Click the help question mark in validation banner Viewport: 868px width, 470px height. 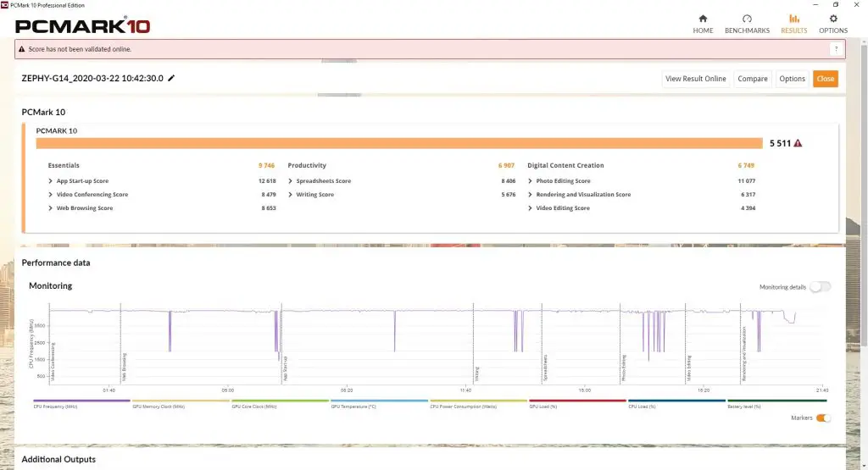point(836,49)
